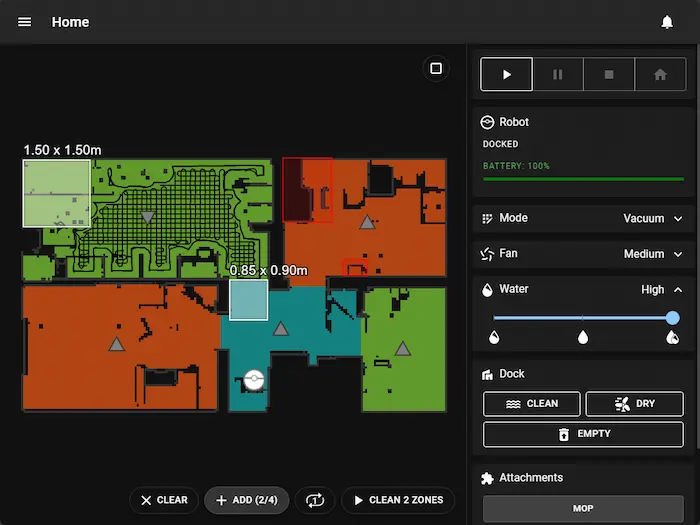
Task: Select the low water droplet level
Action: pos(494,338)
